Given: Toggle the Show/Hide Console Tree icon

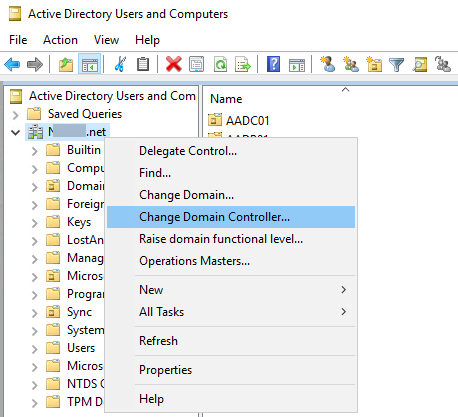Looking at the screenshot, I should (90, 64).
